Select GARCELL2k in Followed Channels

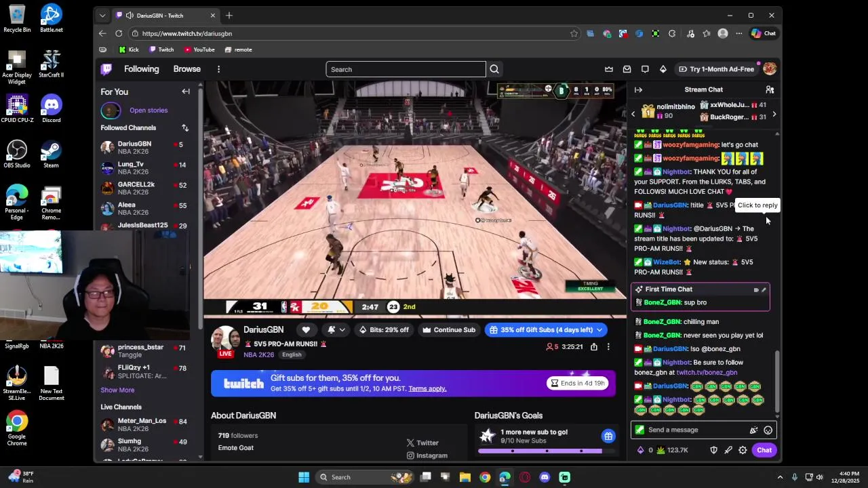tap(148, 188)
